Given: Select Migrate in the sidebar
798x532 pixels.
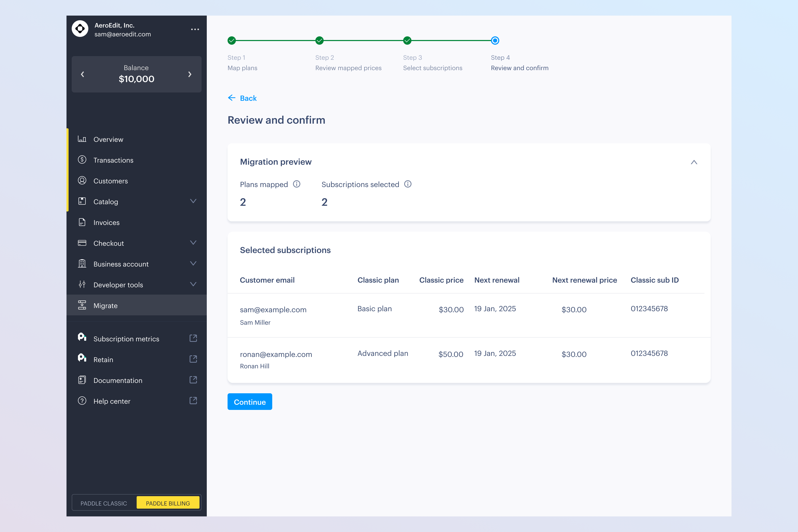Looking at the screenshot, I should coord(105,306).
